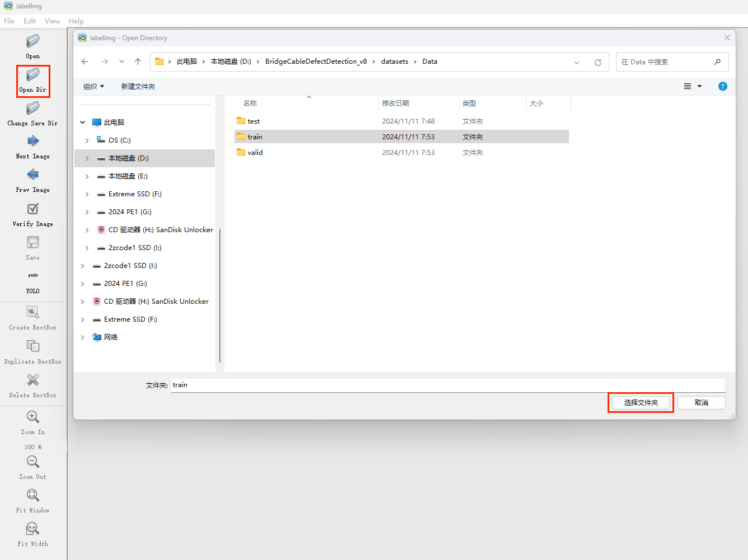
Task: Click the 文件夹 name input field
Action: point(448,385)
